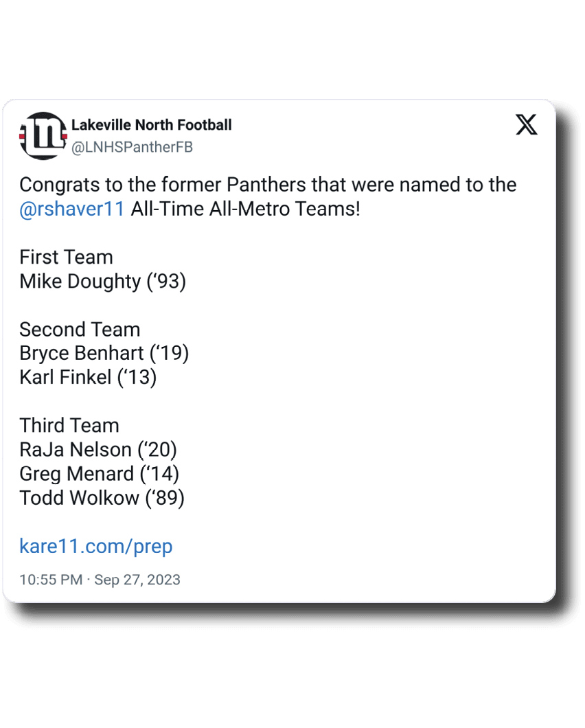
Task: Open the Lakeville North Football profile avatar
Action: [x=43, y=135]
